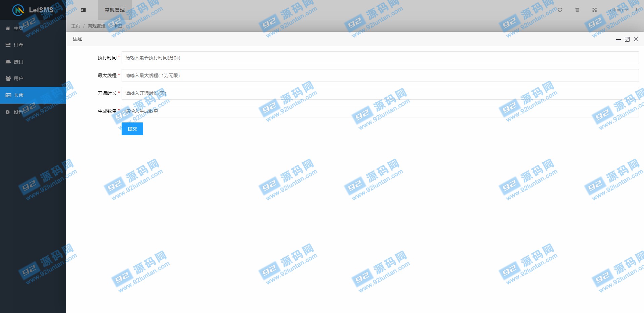
Task: Close the 添加 dialog
Action: (x=636, y=39)
